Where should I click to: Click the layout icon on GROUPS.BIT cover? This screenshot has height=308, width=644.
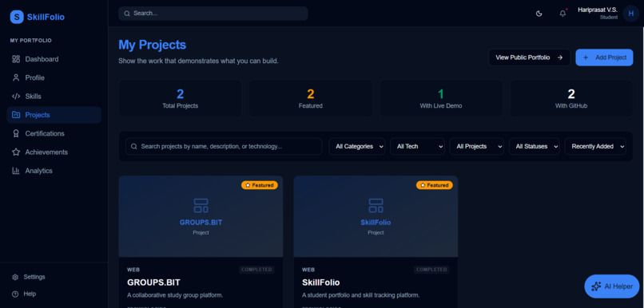point(201,206)
